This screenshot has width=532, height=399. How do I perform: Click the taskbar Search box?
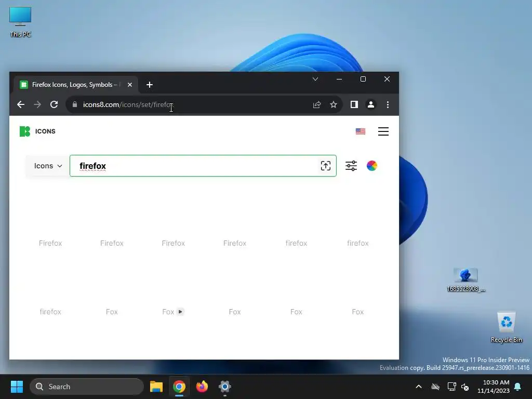87,387
